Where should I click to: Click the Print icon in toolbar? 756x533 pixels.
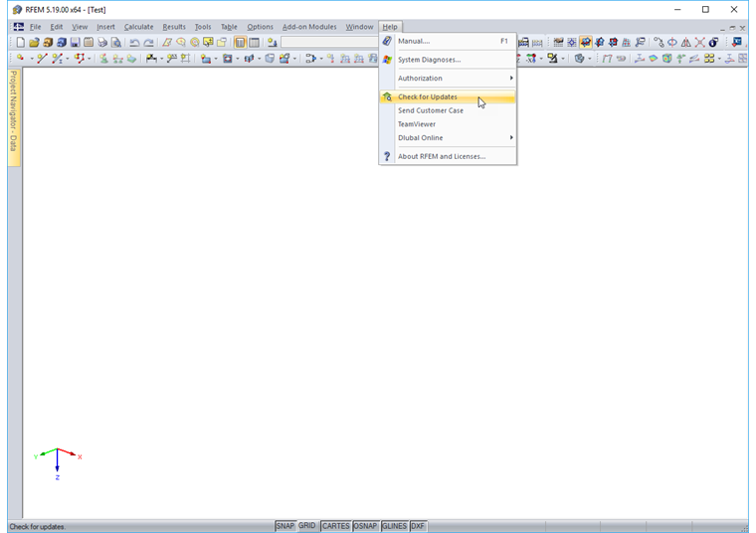click(x=102, y=43)
